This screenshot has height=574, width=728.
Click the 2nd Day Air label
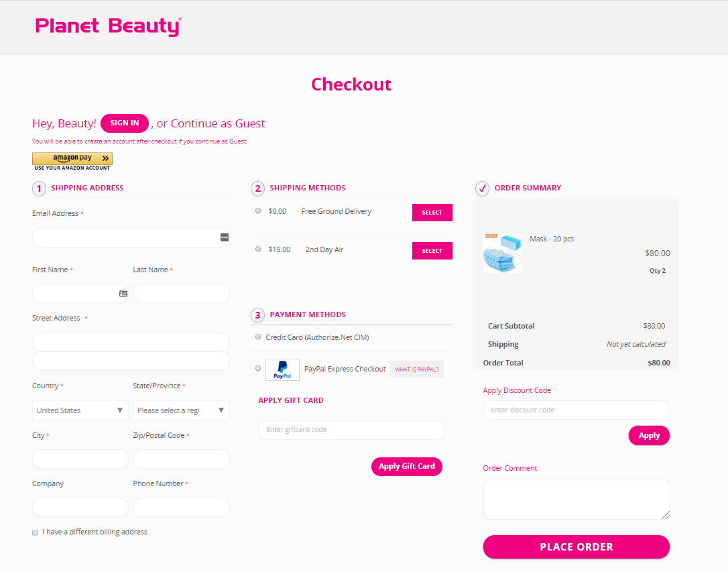pos(324,249)
